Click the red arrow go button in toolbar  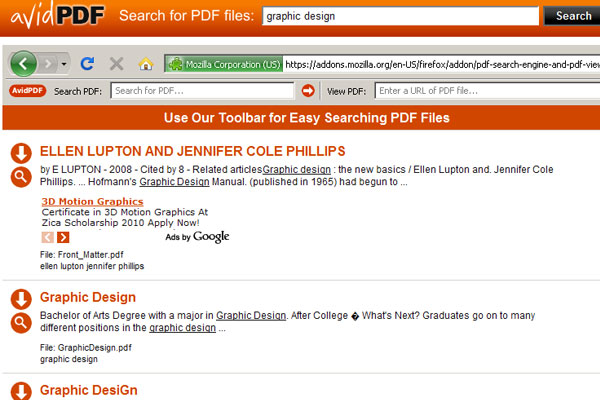(308, 91)
